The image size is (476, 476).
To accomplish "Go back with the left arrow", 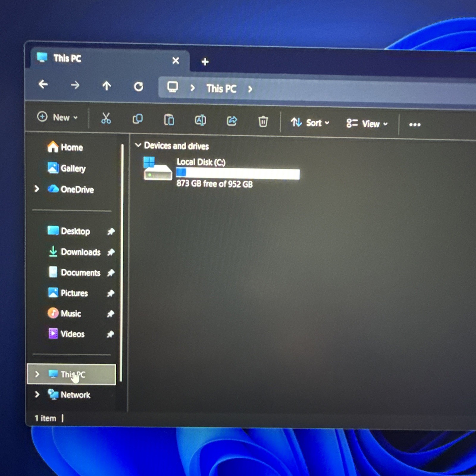I will point(43,84).
